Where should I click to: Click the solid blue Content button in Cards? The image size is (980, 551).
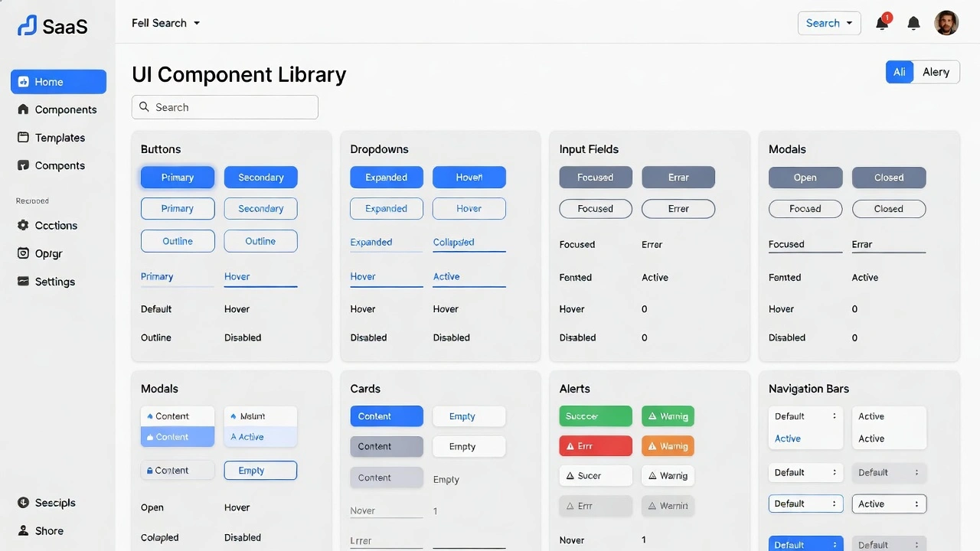coord(387,416)
